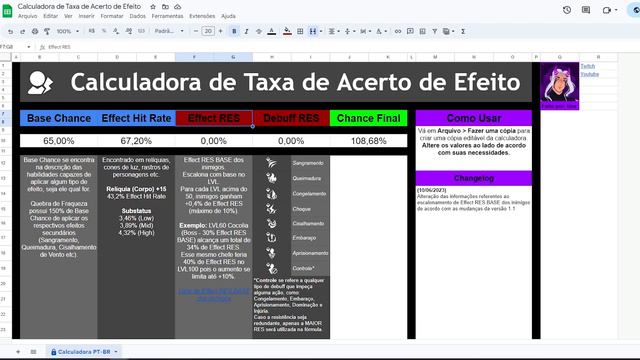This screenshot has width=640, height=360.
Task: Open the Inserir menu
Action: (86, 16)
